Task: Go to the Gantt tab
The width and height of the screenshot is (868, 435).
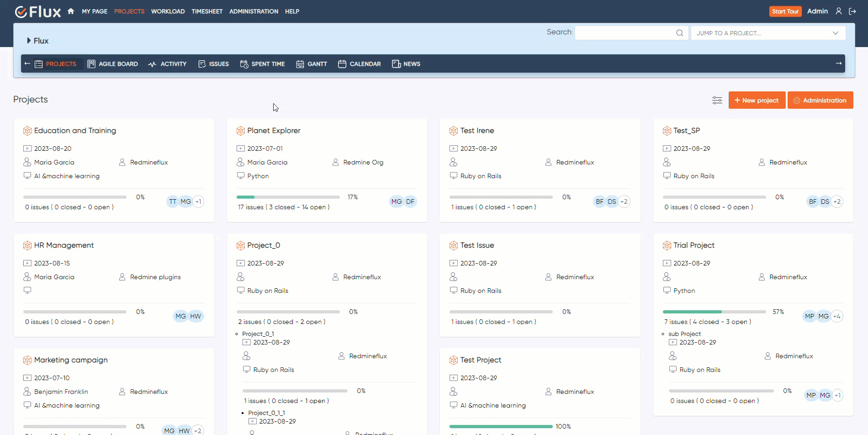Action: [x=312, y=64]
